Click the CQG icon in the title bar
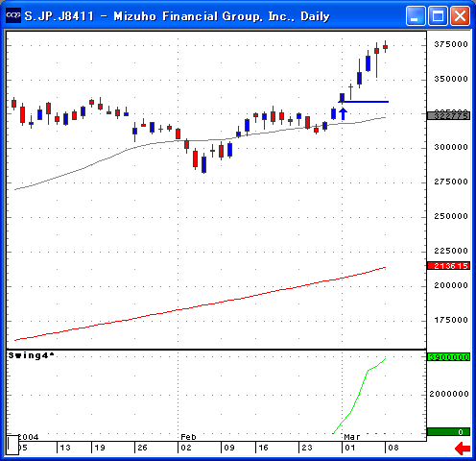 [13, 15]
